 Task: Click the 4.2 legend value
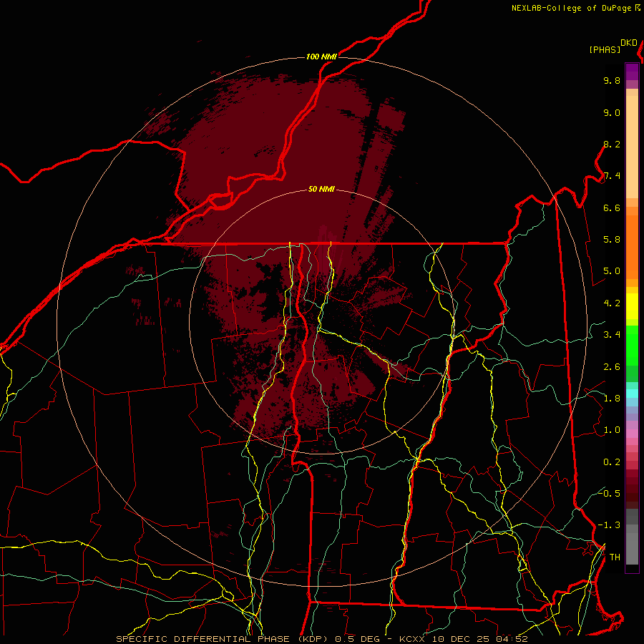pyautogui.click(x=612, y=303)
